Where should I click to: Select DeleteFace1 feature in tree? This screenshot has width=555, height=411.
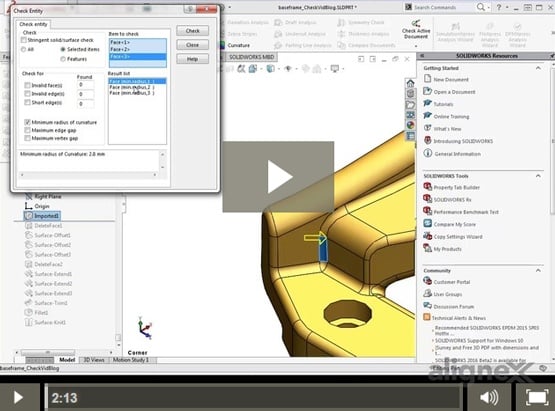coord(44,226)
